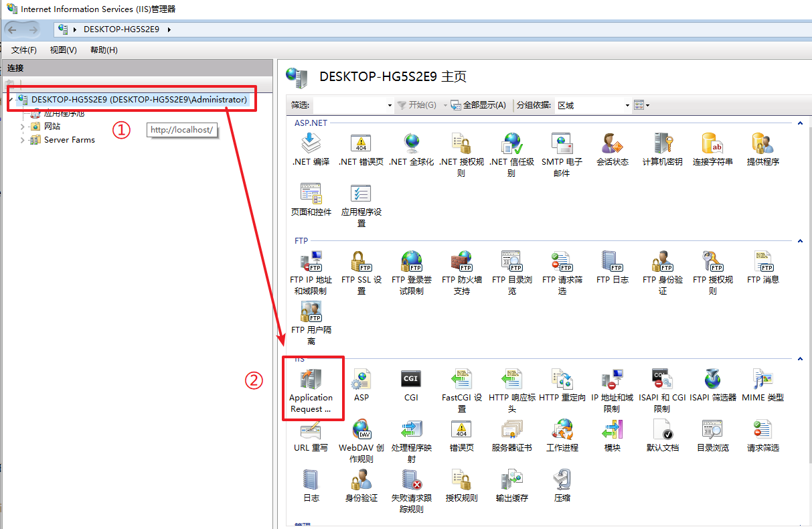Open ISAPI 筛选器 feature

pos(713,385)
